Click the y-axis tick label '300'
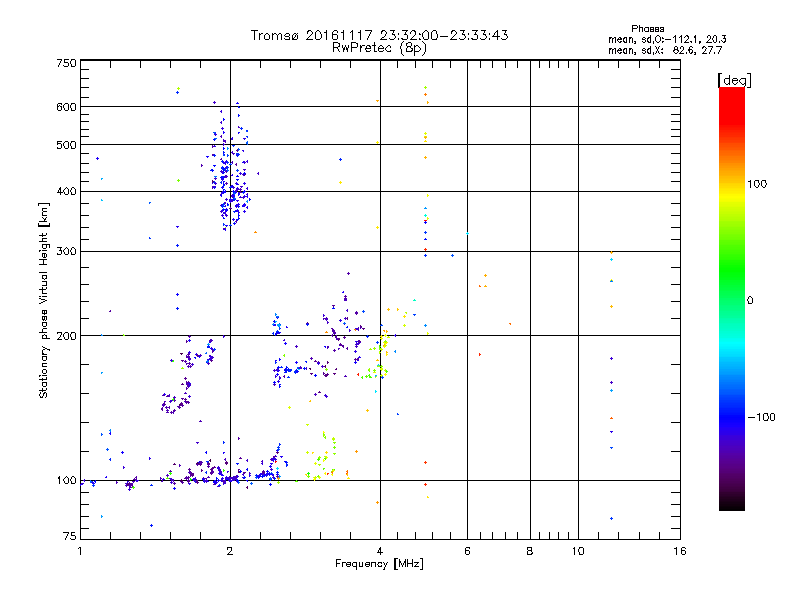The image size is (800, 600). pos(67,252)
